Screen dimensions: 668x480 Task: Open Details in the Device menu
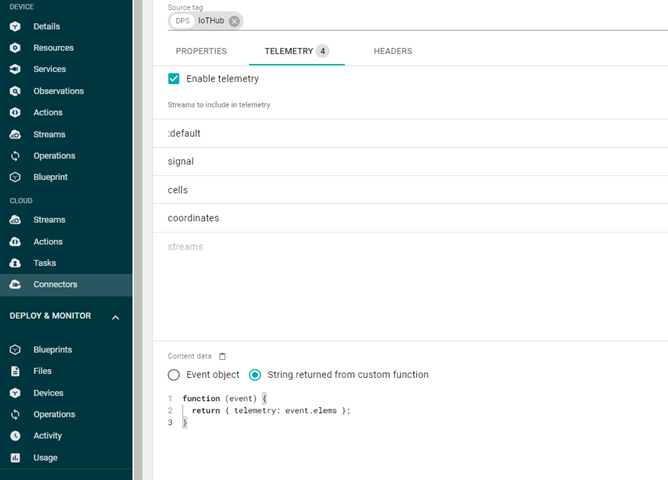[47, 26]
